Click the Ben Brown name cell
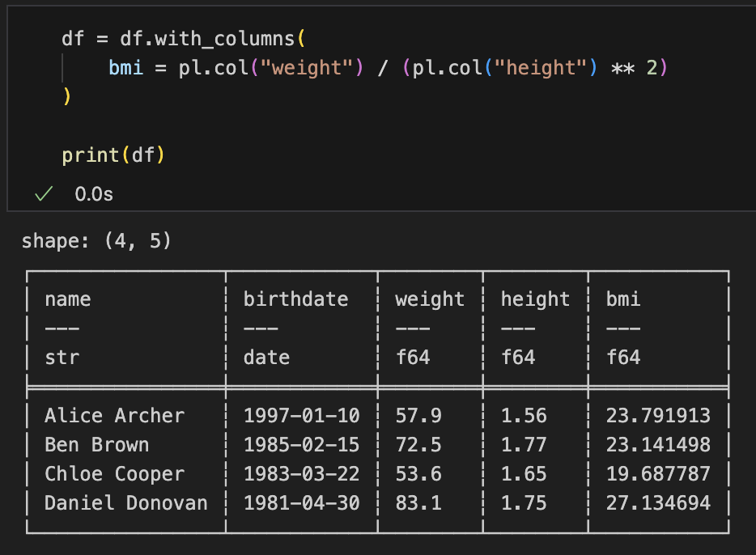This screenshot has height=555, width=756. pos(96,445)
